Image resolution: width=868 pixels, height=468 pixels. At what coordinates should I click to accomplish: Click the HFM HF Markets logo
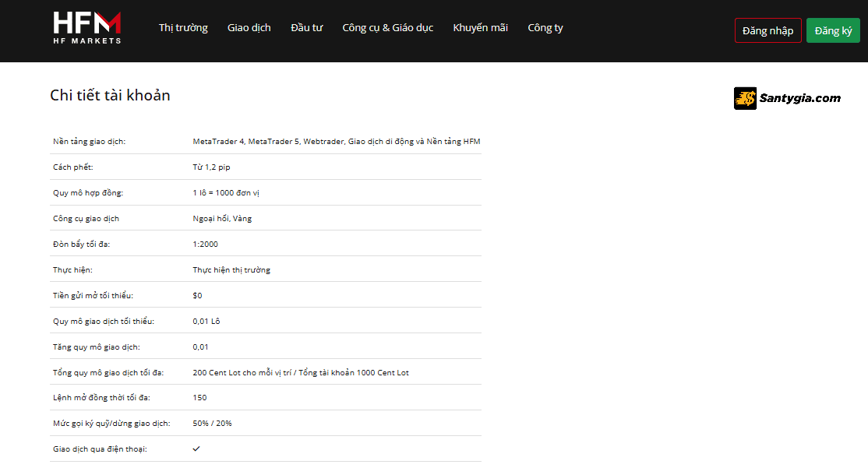(x=87, y=28)
